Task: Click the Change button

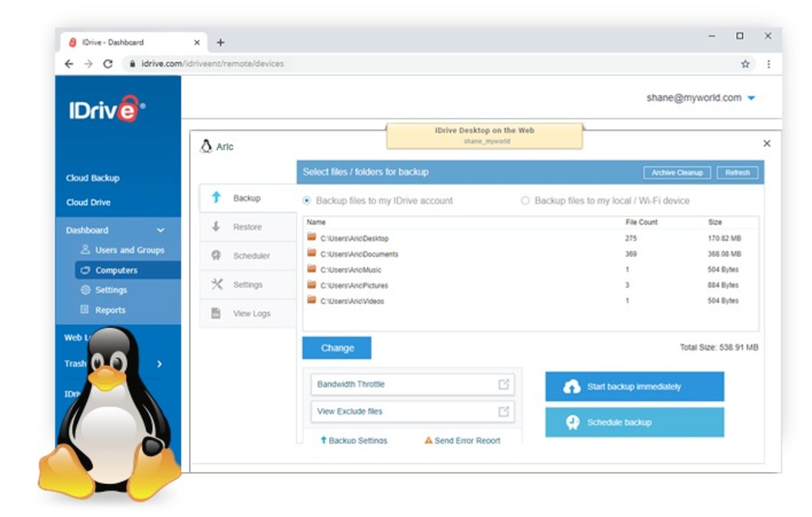Action: [x=337, y=348]
